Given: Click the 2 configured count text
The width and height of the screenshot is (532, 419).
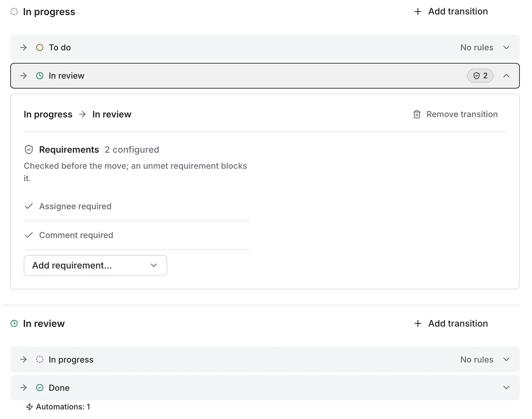Looking at the screenshot, I should (132, 150).
